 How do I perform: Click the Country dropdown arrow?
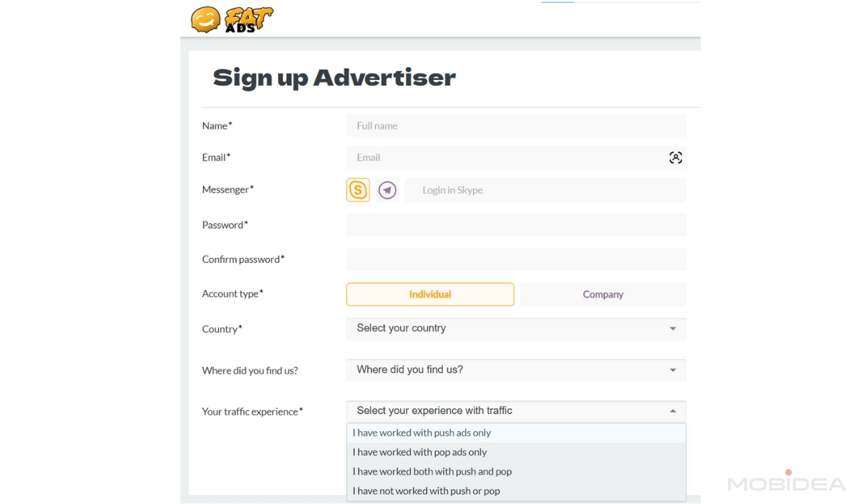point(672,329)
